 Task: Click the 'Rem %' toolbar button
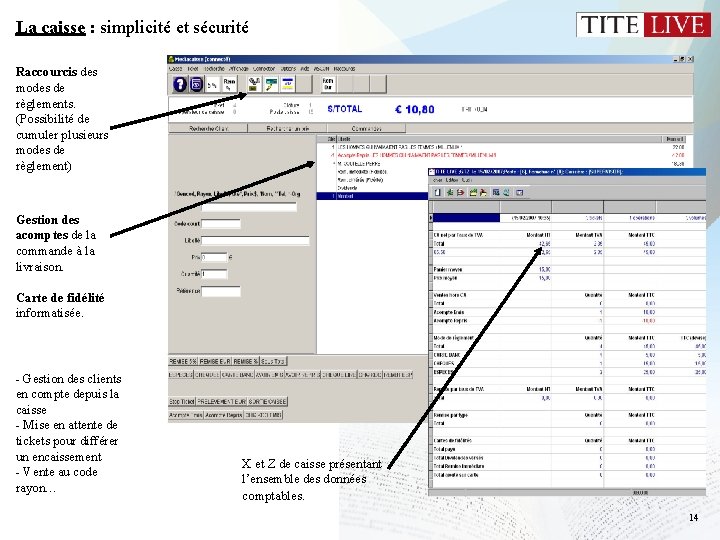click(229, 84)
